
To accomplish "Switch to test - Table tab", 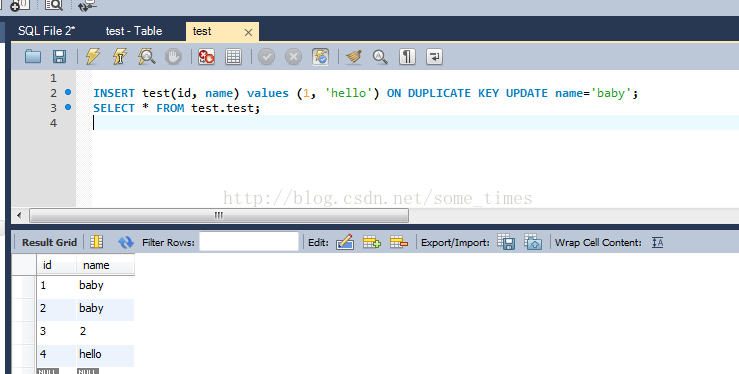I will click(134, 31).
